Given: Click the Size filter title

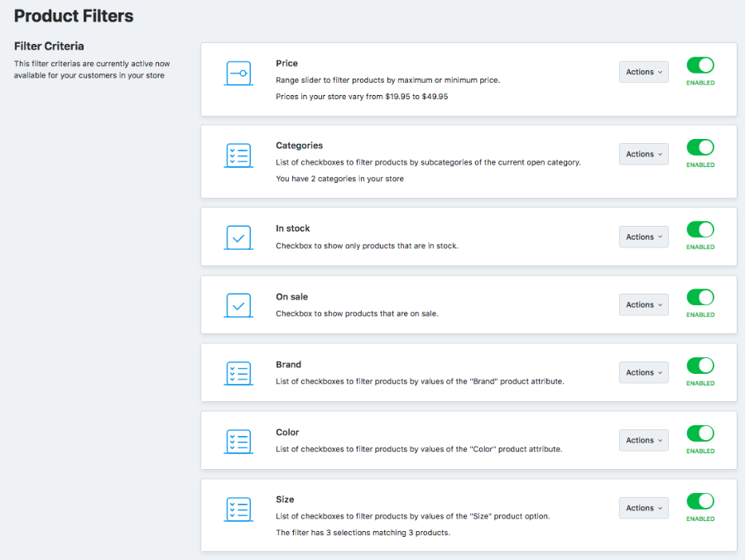Looking at the screenshot, I should point(285,500).
